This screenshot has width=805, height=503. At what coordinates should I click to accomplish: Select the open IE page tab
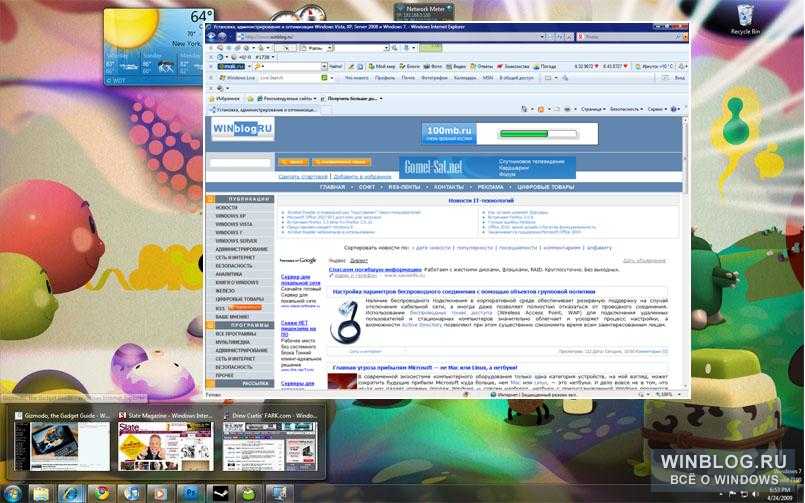pyautogui.click(x=263, y=109)
